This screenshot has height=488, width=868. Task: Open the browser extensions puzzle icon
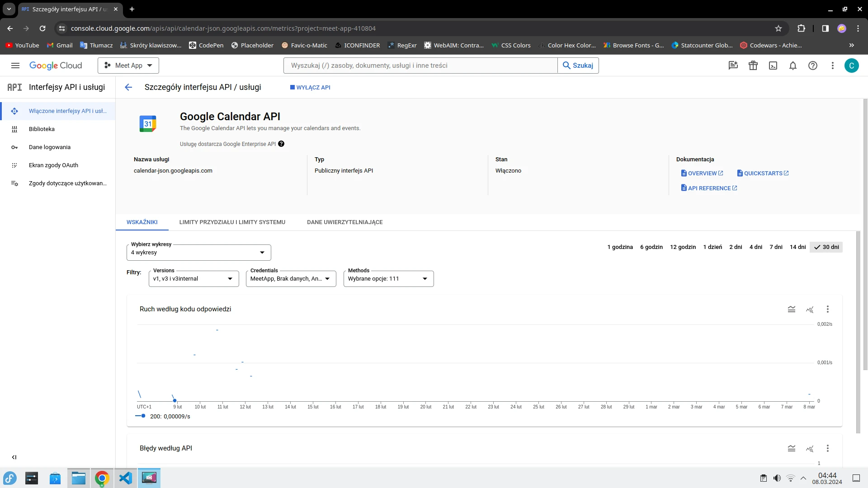(x=801, y=28)
